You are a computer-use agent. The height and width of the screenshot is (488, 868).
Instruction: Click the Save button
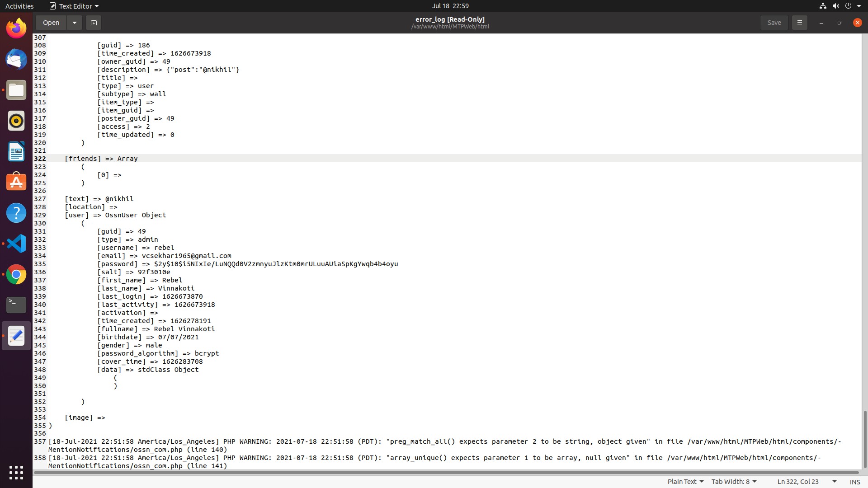click(774, 23)
